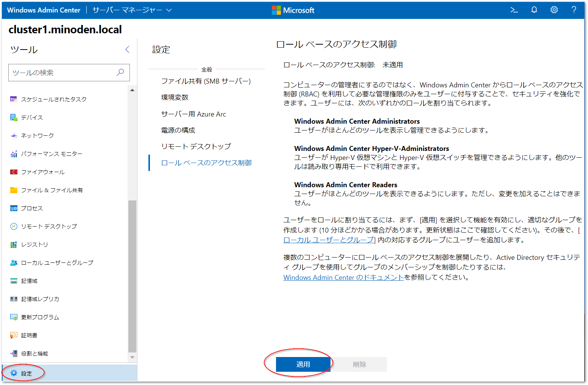Click the tool list scrollbar down arrow

coord(132,357)
